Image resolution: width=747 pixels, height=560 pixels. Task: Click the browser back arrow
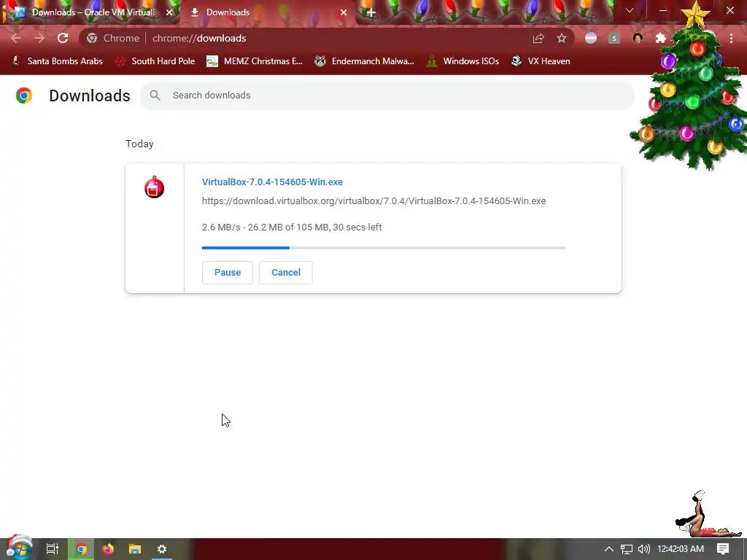tap(16, 38)
